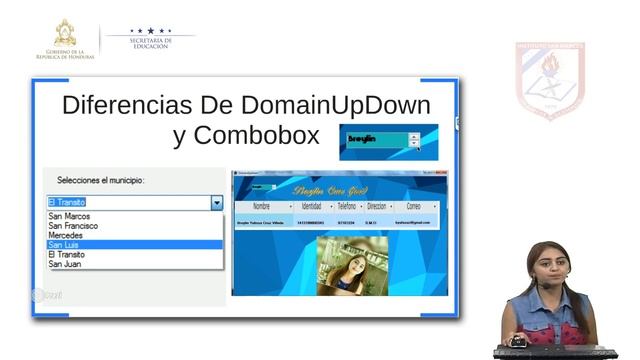
Task: Choose 'San Juan' from the municipio list
Action: pyautogui.click(x=64, y=264)
